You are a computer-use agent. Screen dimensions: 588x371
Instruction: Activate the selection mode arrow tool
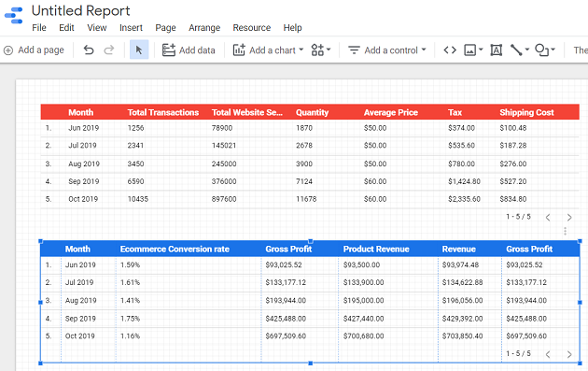(x=139, y=50)
